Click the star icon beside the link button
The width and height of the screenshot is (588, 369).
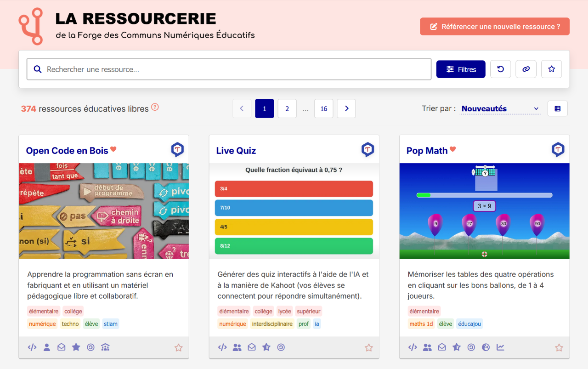click(x=551, y=69)
